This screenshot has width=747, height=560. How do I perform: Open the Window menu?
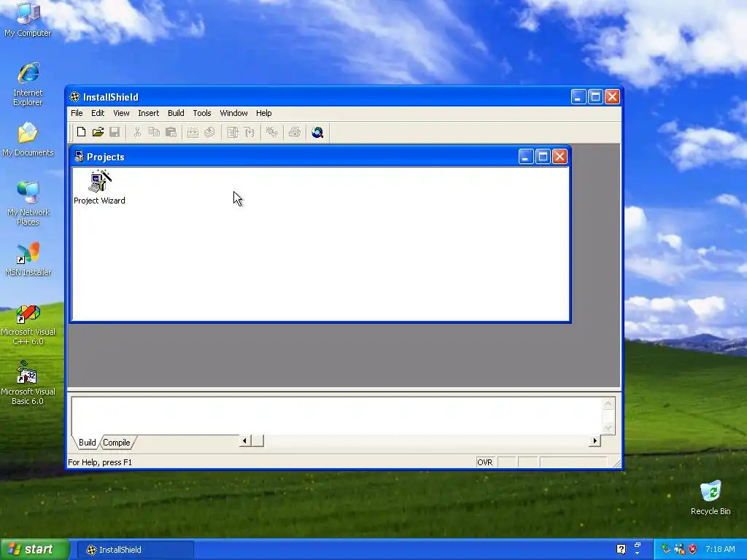pos(233,113)
